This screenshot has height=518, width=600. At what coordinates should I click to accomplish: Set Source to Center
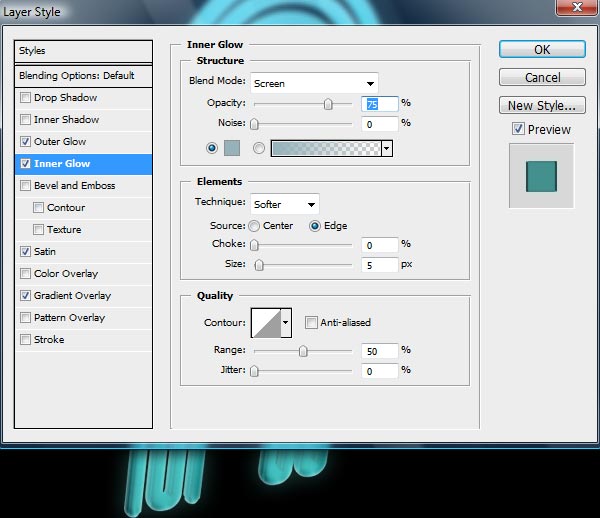[254, 226]
